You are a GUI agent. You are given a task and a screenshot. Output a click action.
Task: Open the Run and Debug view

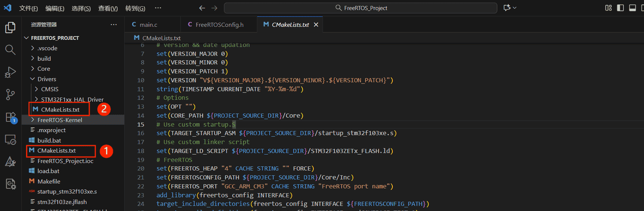pos(10,72)
